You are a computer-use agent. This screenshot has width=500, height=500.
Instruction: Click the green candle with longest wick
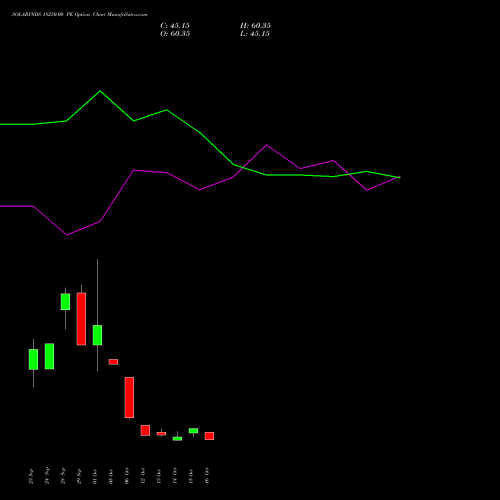point(97,335)
